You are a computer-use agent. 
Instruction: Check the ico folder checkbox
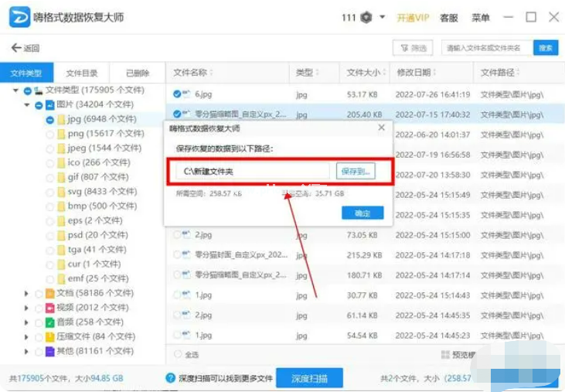[x=50, y=163]
